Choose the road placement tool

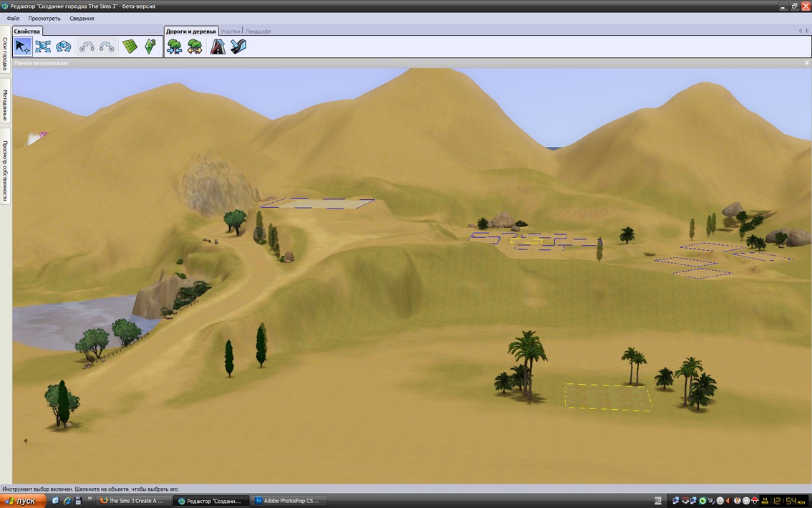218,47
